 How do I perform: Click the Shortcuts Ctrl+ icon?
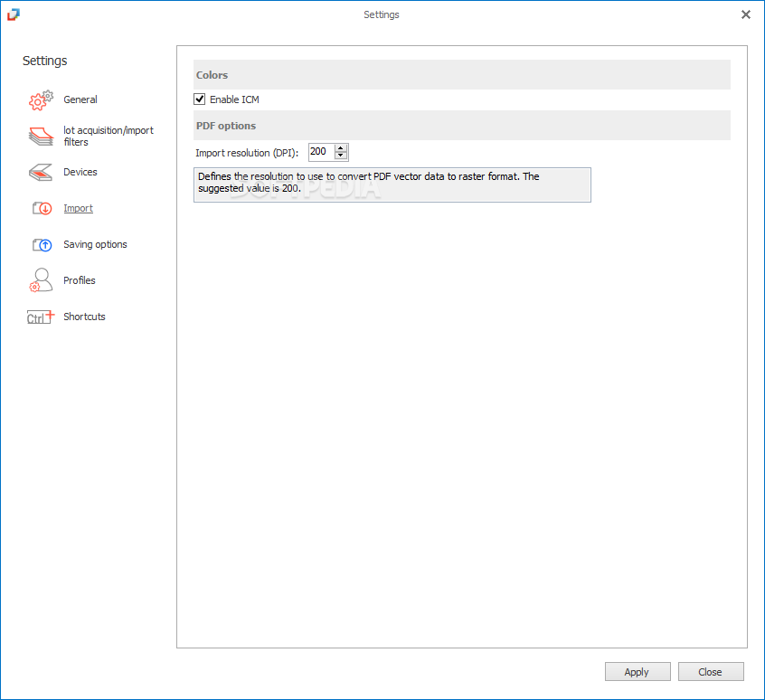tap(41, 317)
